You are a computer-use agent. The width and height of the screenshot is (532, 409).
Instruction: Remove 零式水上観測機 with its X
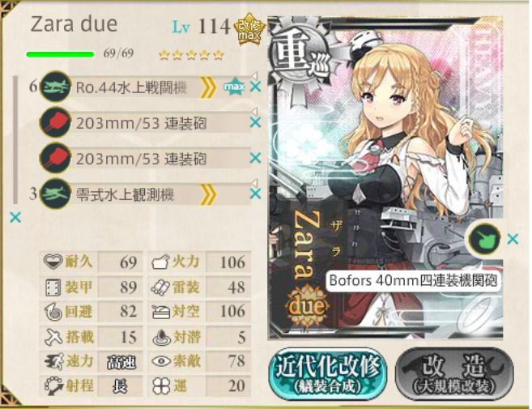click(x=255, y=194)
